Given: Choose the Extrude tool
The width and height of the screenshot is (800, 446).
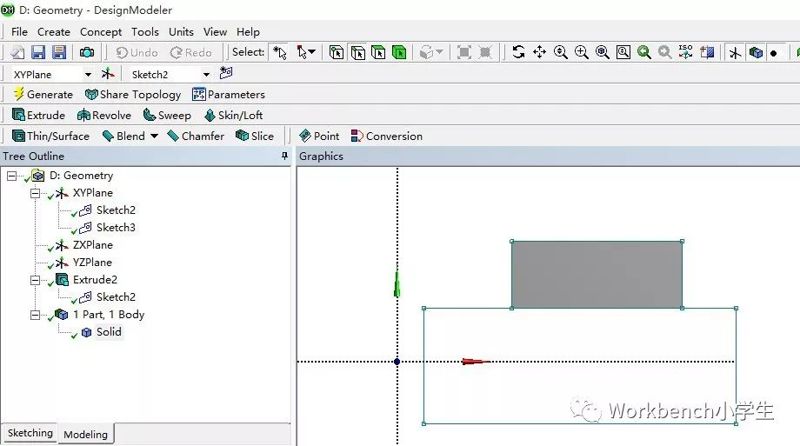Looking at the screenshot, I should coord(38,115).
